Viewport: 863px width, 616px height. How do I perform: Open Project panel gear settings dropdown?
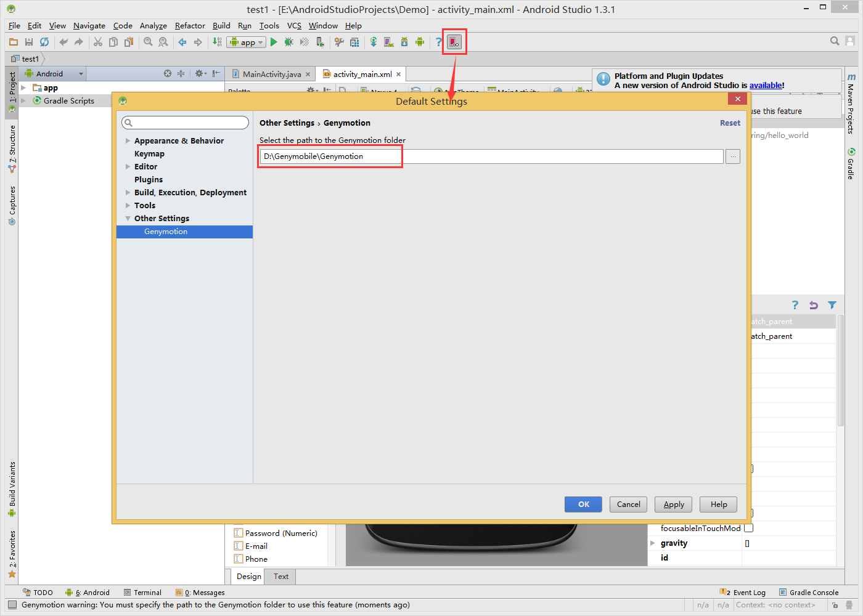(201, 73)
